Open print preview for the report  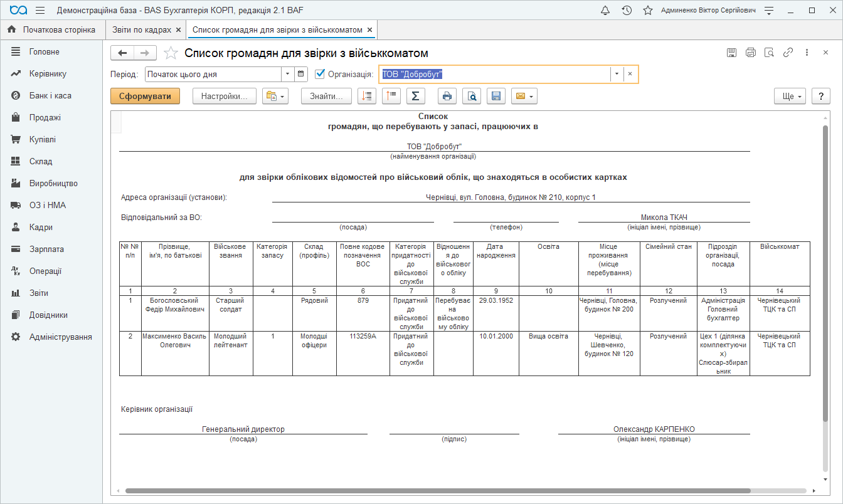(472, 96)
